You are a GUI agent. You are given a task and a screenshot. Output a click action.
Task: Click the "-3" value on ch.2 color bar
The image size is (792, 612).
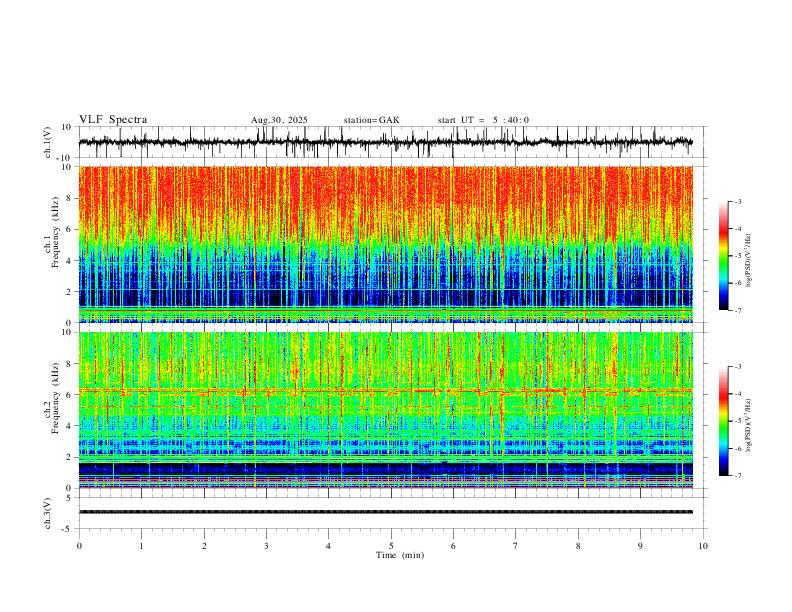(x=738, y=367)
